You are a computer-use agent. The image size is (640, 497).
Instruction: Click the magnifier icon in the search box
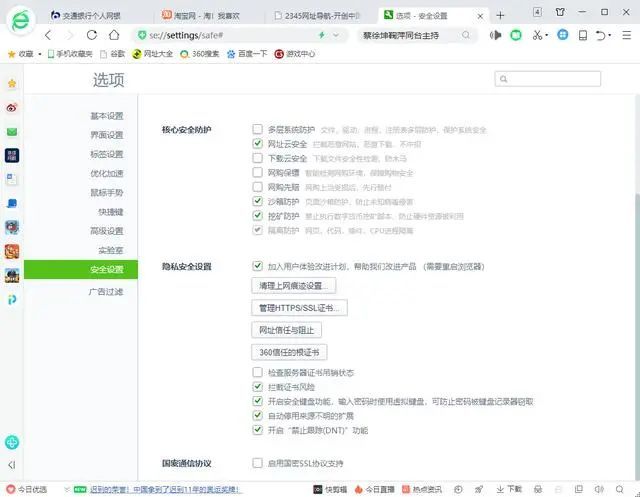[466, 36]
